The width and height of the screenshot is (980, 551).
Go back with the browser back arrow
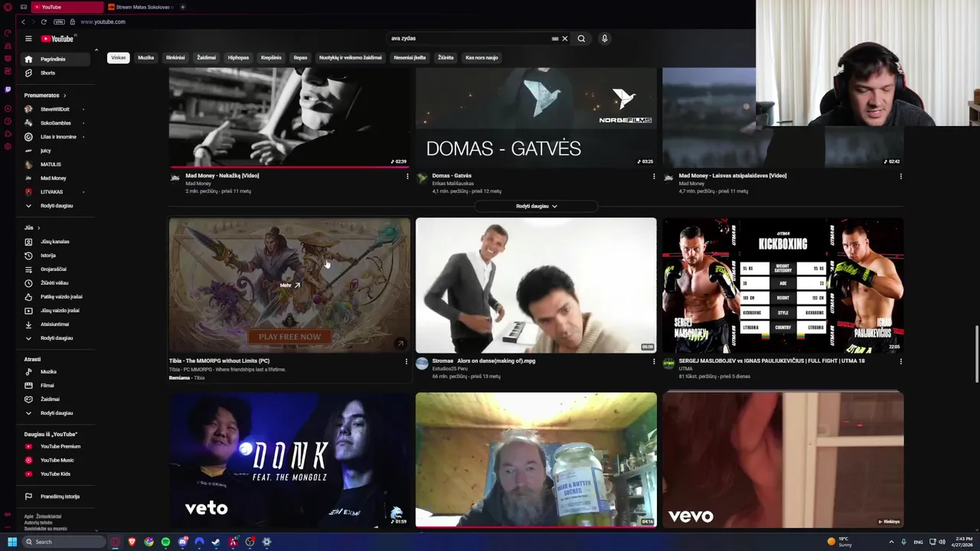(x=23, y=21)
